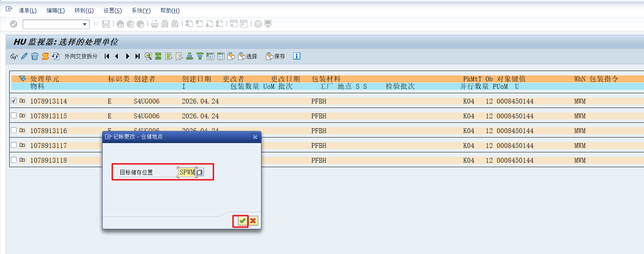Click the display glasses icon
The height and width of the screenshot is (254, 644).
click(14, 56)
